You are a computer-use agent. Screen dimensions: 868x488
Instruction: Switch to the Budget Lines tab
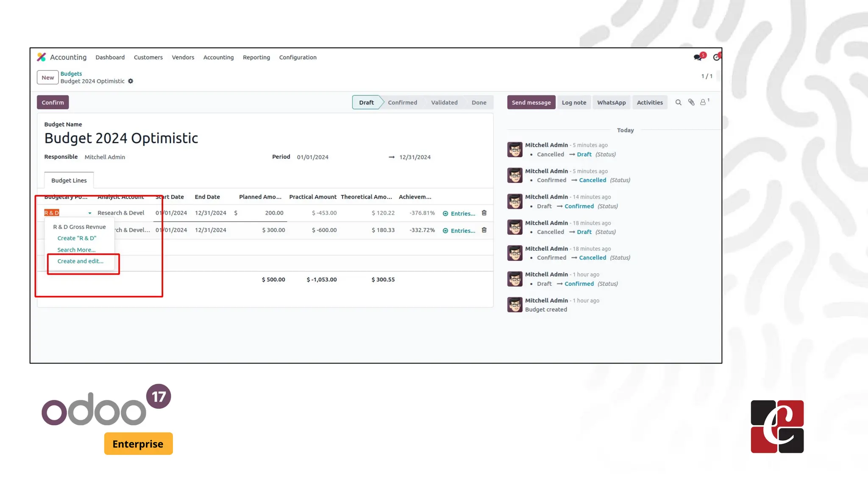coord(69,180)
